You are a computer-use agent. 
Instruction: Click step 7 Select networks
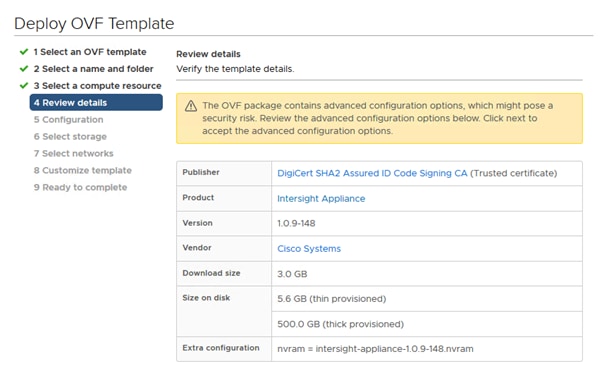pos(74,153)
